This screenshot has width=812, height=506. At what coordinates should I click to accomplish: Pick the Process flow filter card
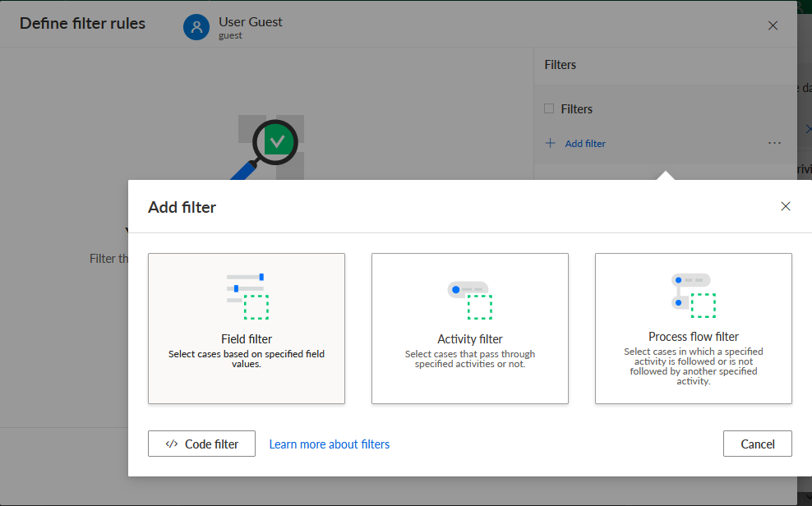coord(694,329)
